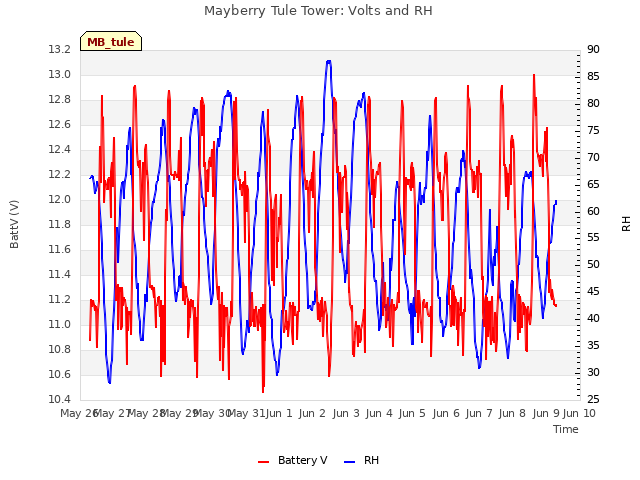The image size is (640, 480).
Task: Click the 12.6 left axis tick
Action: pyautogui.click(x=60, y=124)
